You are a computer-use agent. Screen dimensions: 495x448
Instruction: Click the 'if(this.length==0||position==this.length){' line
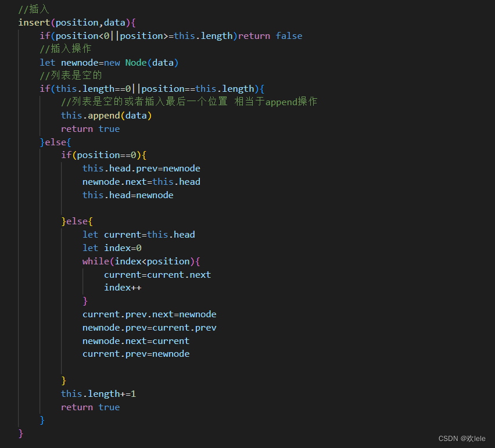pyautogui.click(x=152, y=89)
